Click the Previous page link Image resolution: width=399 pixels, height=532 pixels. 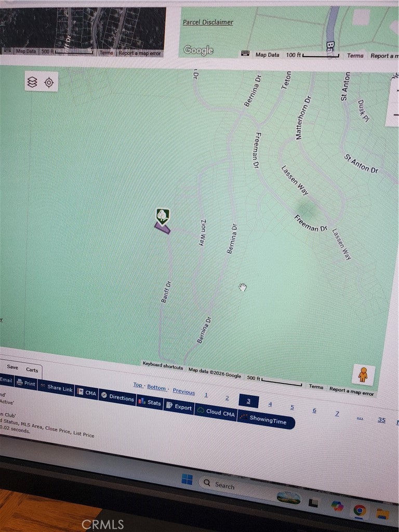pyautogui.click(x=183, y=392)
